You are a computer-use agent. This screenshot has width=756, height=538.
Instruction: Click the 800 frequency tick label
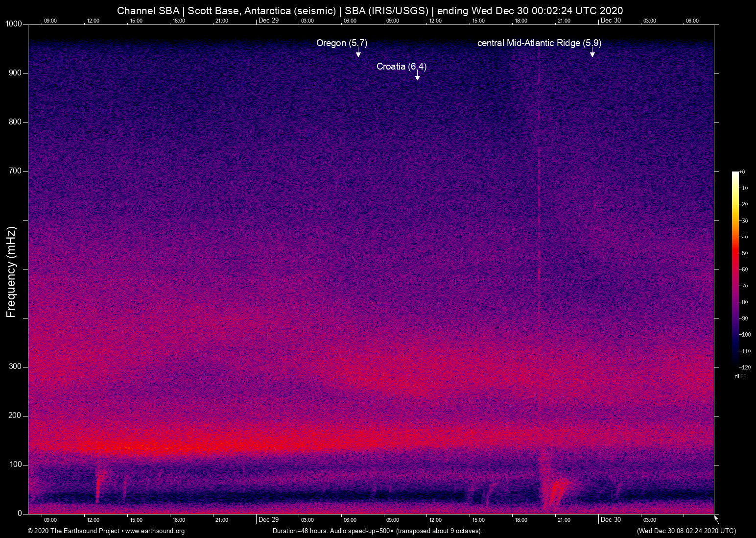pyautogui.click(x=15, y=122)
